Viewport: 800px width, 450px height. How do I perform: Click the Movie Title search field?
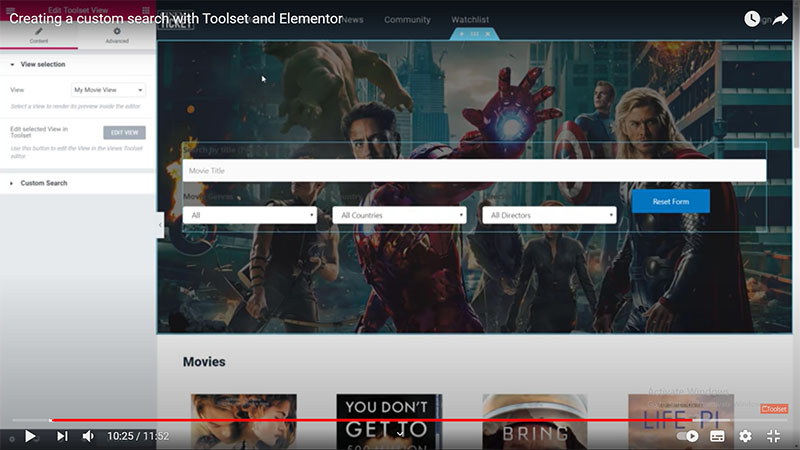(x=474, y=170)
